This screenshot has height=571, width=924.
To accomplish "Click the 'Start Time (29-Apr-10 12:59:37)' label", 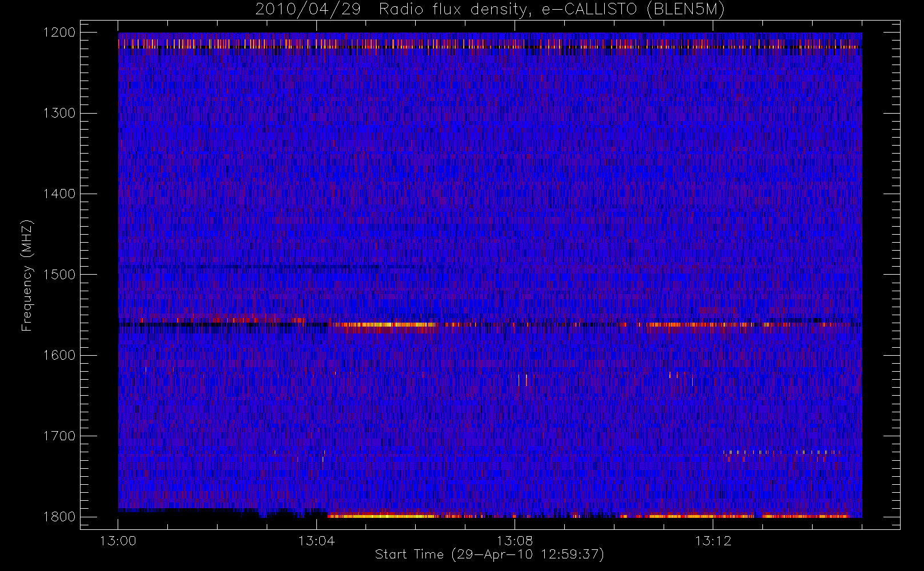I will (x=489, y=554).
